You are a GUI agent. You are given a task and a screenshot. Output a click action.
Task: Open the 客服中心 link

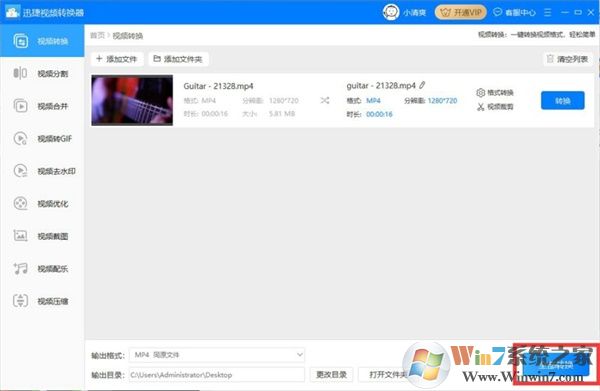(514, 12)
